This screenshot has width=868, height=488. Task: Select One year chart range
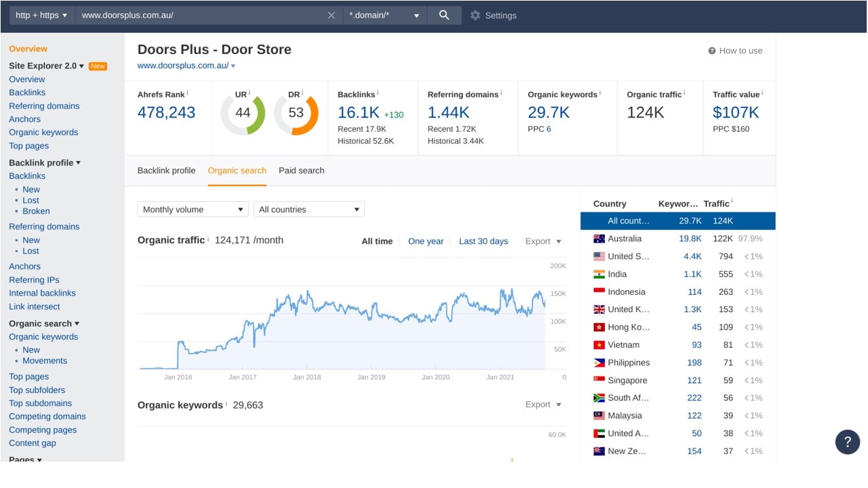[x=426, y=241]
